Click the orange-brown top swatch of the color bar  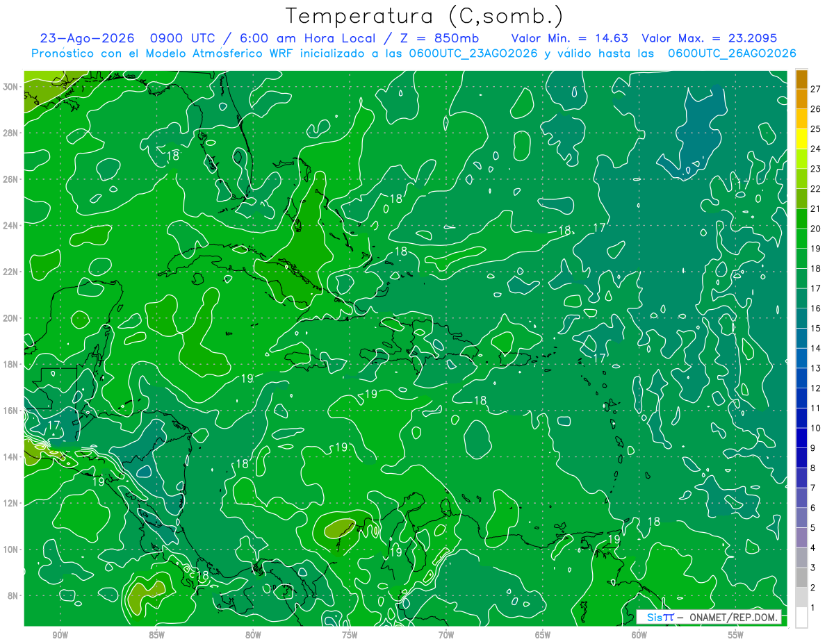[801, 79]
